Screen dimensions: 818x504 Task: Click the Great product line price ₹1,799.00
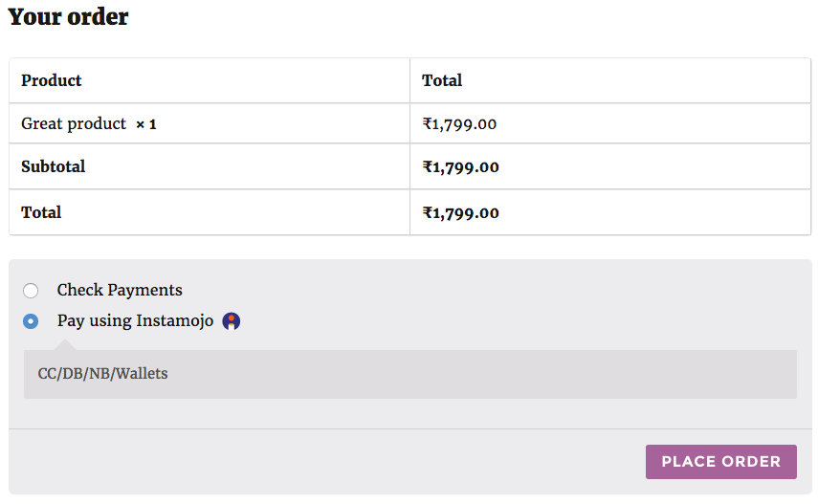pyautogui.click(x=459, y=123)
